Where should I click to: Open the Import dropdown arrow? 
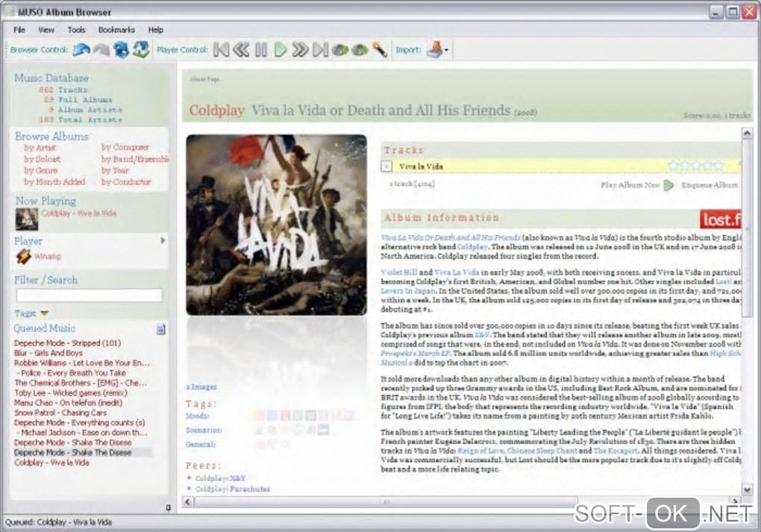[x=446, y=50]
